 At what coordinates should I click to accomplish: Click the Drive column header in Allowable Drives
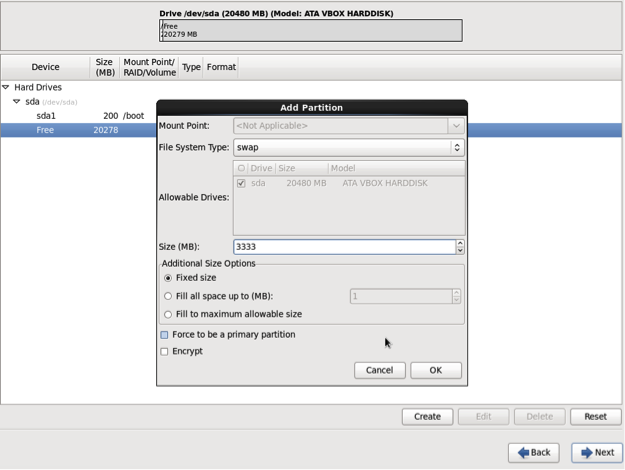[261, 168]
